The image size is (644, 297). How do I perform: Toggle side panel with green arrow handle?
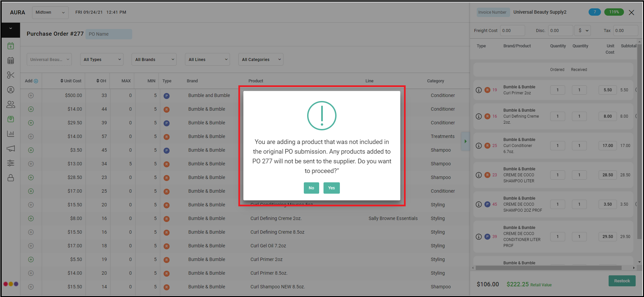pyautogui.click(x=465, y=141)
